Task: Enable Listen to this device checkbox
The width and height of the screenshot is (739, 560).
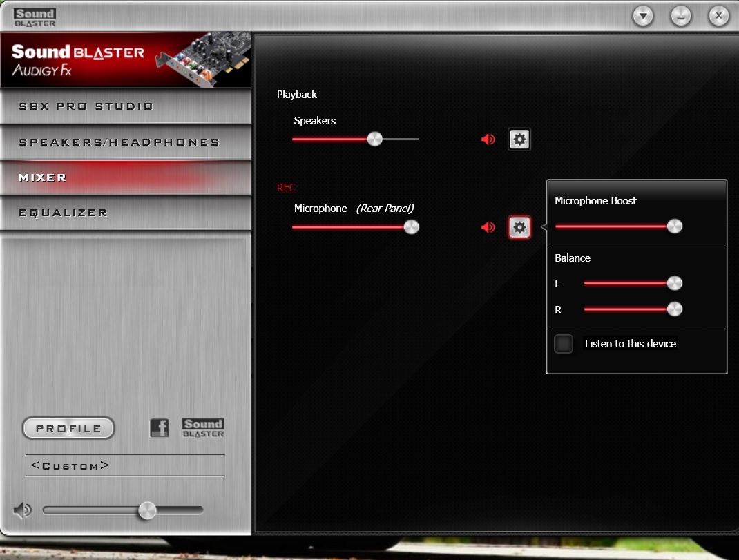Action: [563, 344]
